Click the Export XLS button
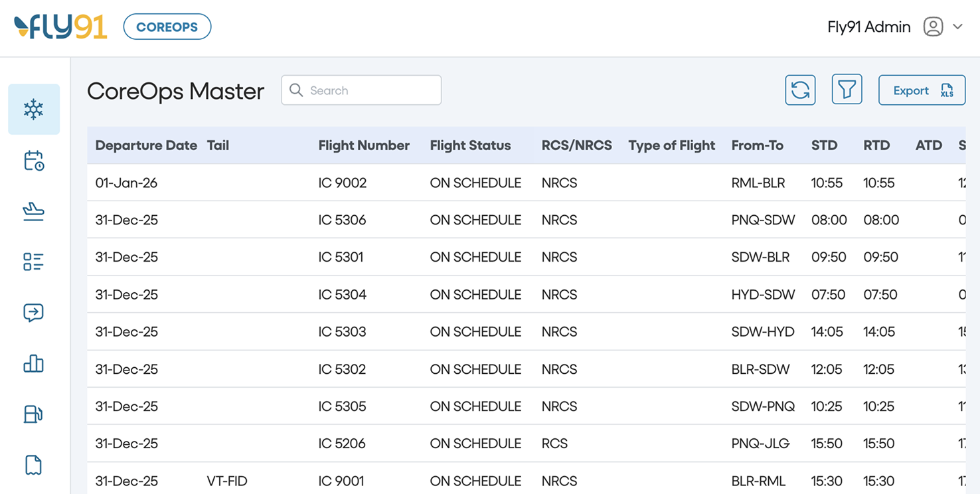980x494 pixels. click(922, 90)
